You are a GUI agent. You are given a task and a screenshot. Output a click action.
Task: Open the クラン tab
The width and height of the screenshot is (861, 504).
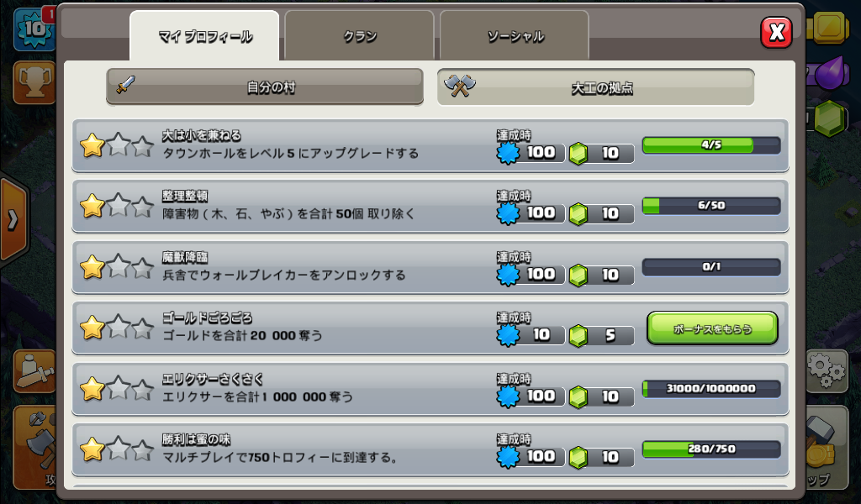coord(360,35)
